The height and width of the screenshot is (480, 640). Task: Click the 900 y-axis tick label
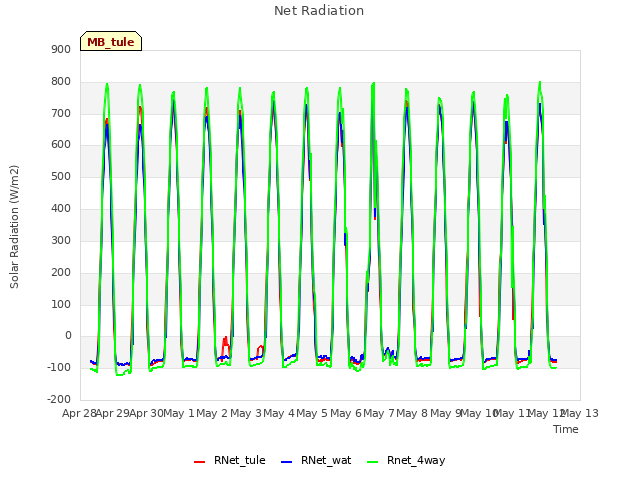(61, 50)
